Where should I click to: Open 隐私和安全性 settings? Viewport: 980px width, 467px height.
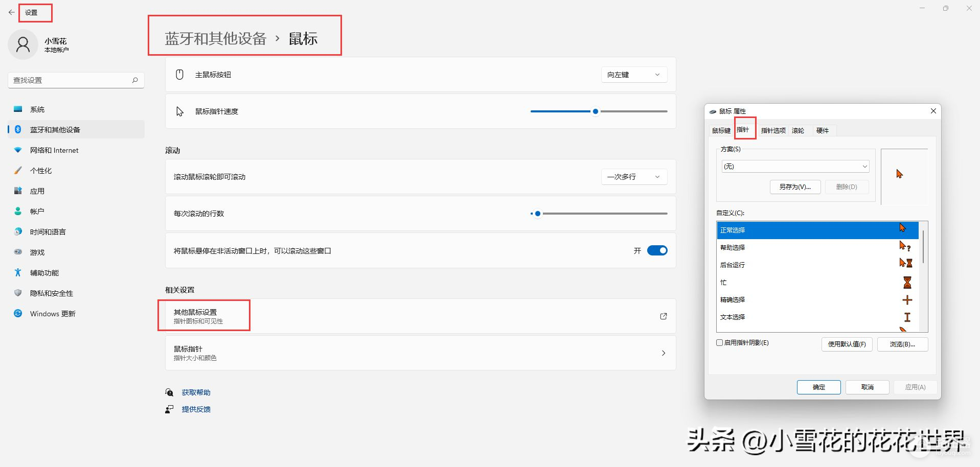76,293
